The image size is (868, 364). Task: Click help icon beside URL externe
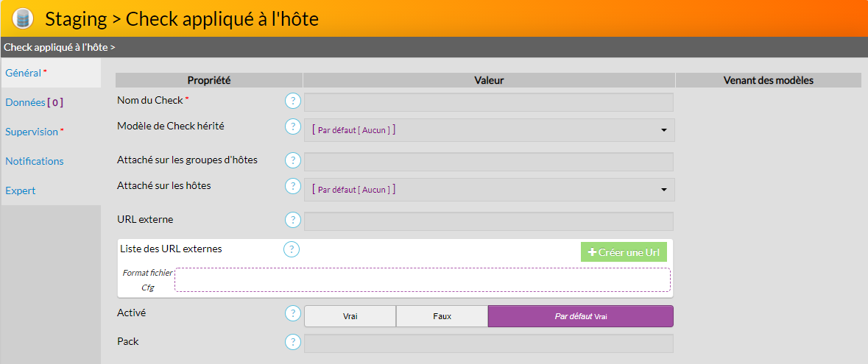[x=292, y=220]
